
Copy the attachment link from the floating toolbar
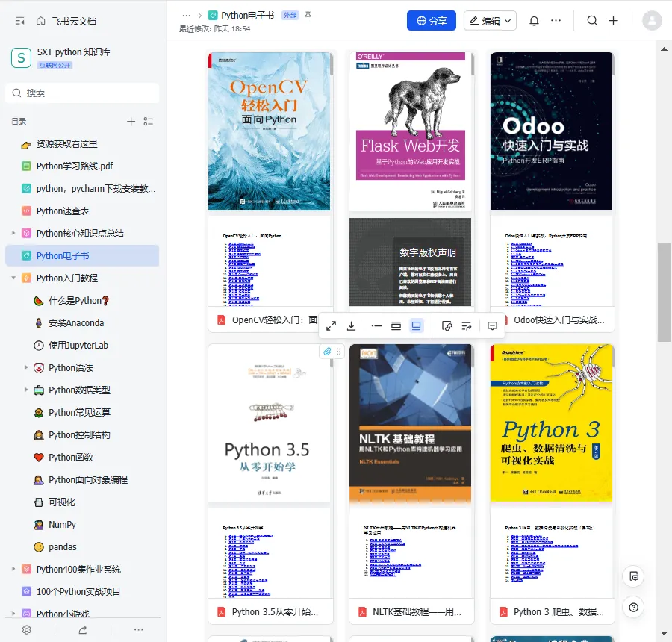click(x=447, y=326)
